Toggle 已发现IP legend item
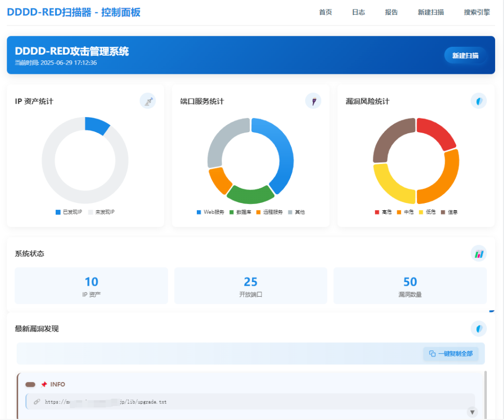Image resolution: width=504 pixels, height=420 pixels. coord(69,212)
